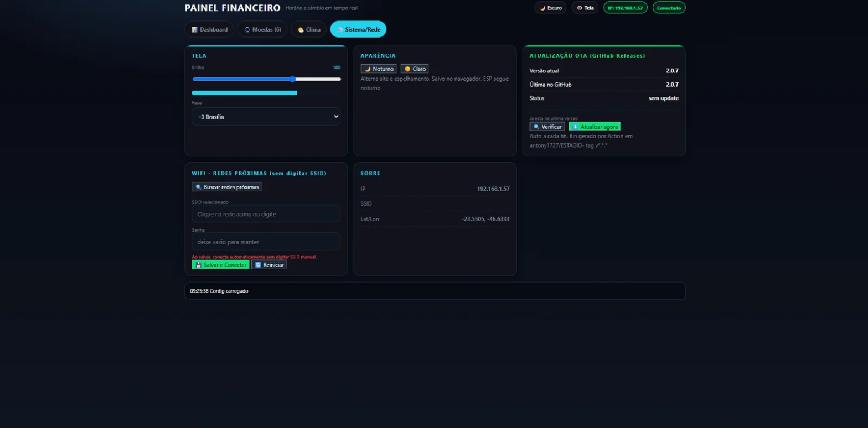This screenshot has height=428, width=868.
Task: Click the Última no GitHub 2.0.7 value
Action: (672, 85)
